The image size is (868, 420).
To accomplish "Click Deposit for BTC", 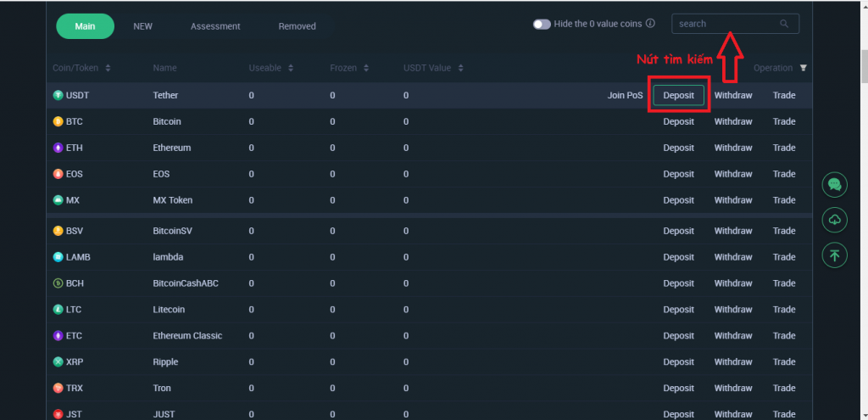I will pos(679,121).
